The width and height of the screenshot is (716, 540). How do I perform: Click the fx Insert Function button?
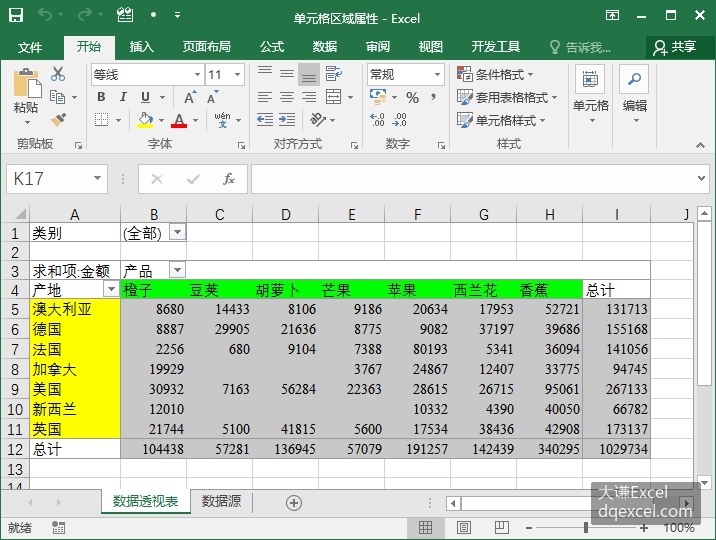(228, 179)
